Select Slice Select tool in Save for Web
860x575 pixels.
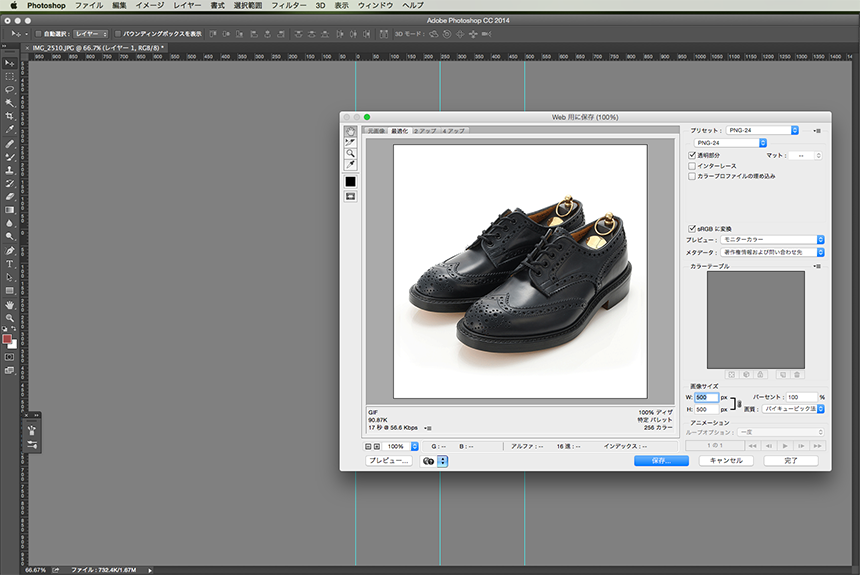coord(350,143)
